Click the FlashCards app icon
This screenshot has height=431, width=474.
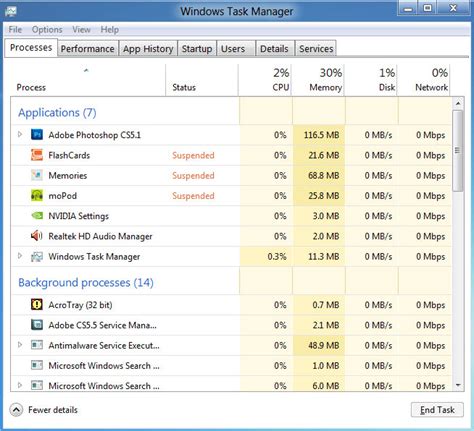[x=37, y=155]
